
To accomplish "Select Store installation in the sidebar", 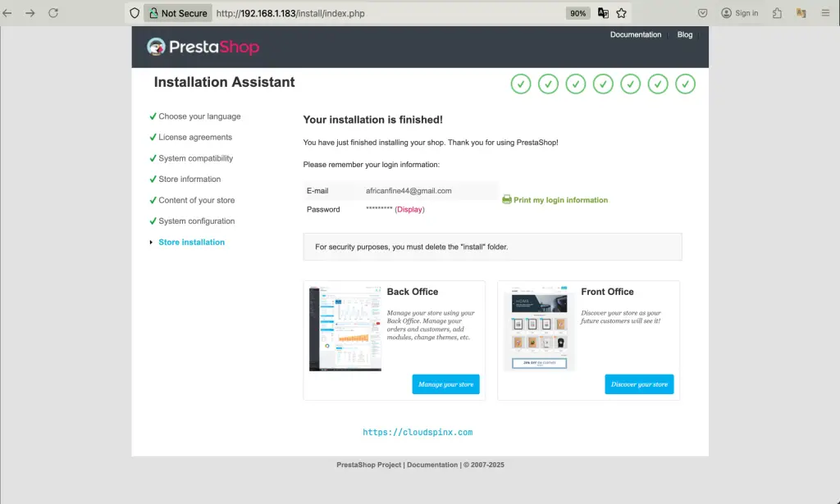I will point(191,242).
